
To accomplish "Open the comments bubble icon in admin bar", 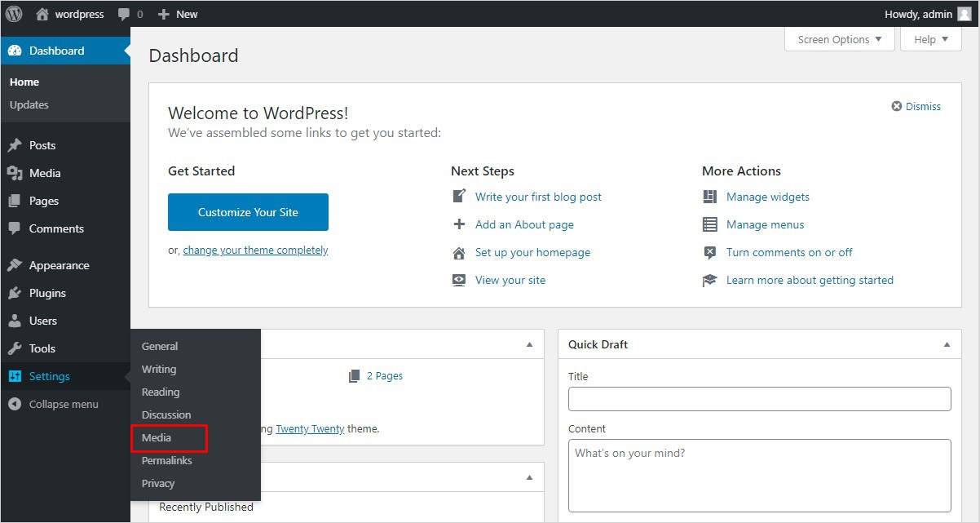I will tap(124, 14).
